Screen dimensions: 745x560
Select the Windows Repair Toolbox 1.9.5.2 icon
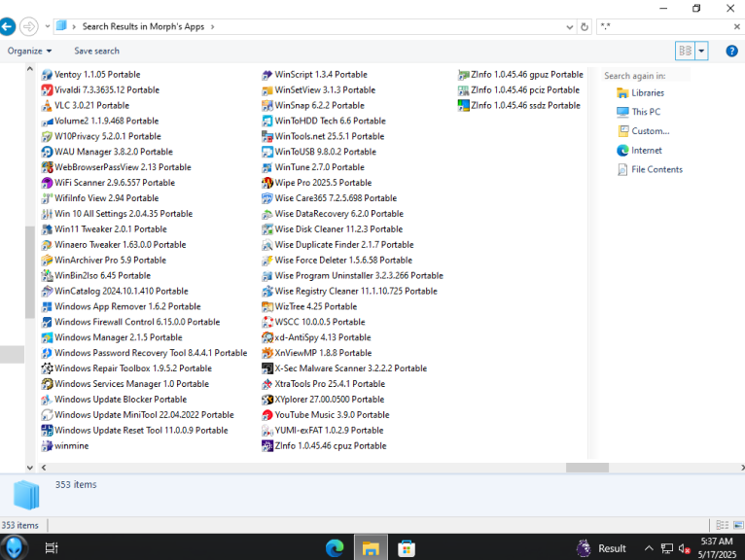point(47,368)
